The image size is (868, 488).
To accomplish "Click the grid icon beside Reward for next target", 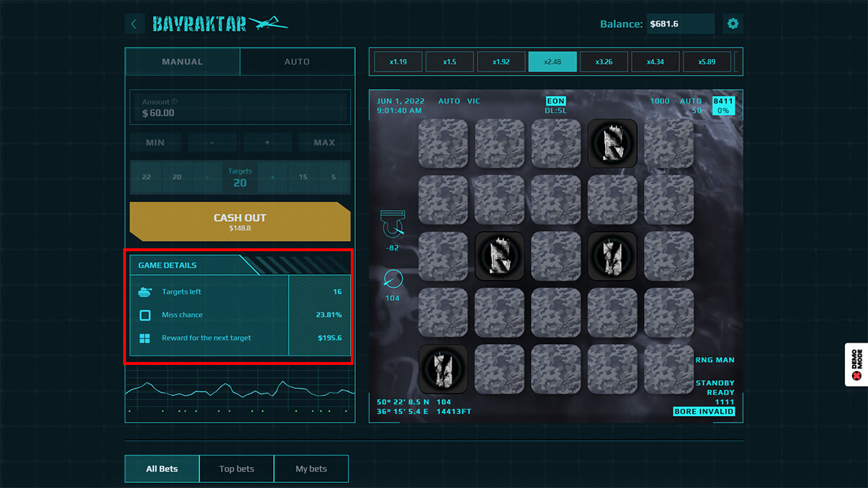I will point(145,338).
